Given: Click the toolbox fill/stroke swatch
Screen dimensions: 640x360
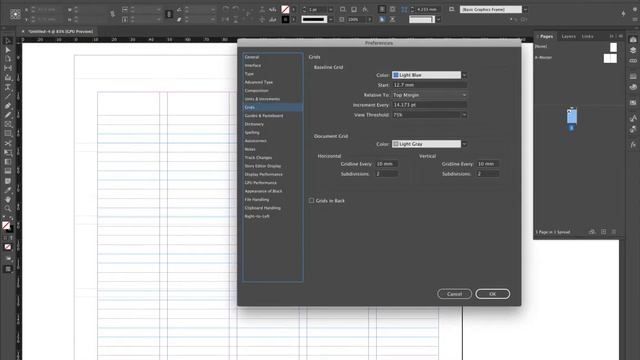Looking at the screenshot, I should tap(7, 226).
